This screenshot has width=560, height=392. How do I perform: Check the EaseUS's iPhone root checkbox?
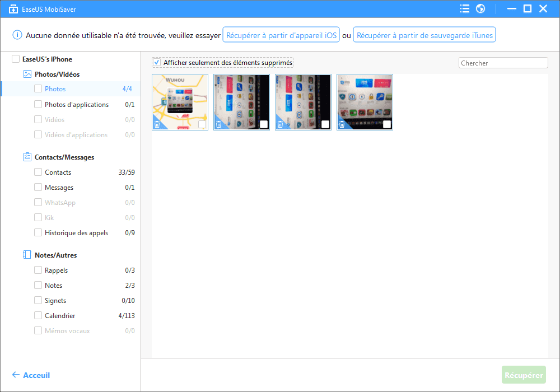pos(16,59)
